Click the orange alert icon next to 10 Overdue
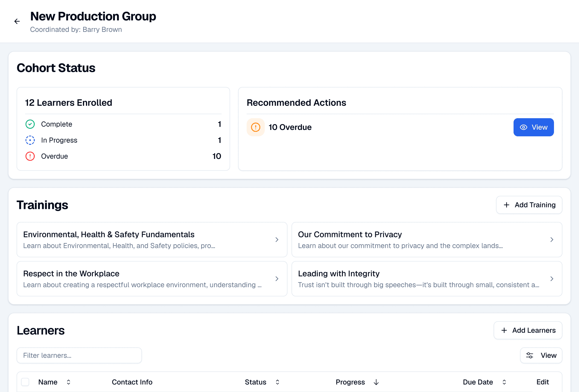 coord(255,127)
